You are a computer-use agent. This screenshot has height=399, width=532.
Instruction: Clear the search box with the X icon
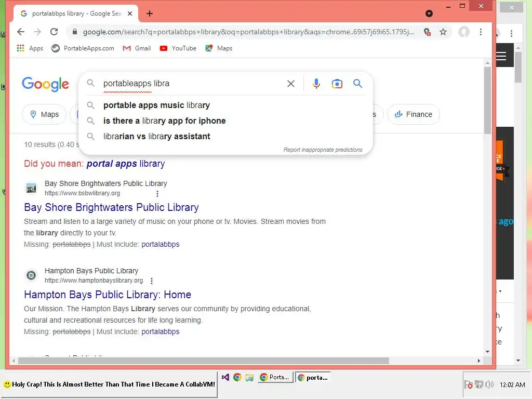[291, 84]
